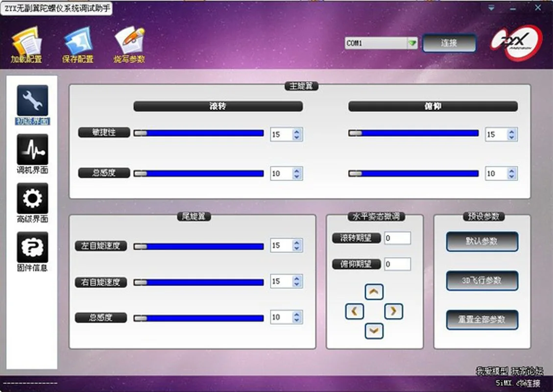The width and height of the screenshot is (553, 392).
Task: Increase the 左自旋速度 spinner value
Action: (x=297, y=243)
